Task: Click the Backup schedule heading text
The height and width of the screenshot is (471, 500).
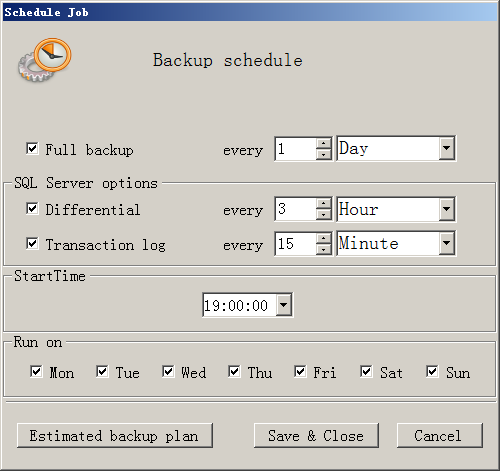Action: point(228,60)
